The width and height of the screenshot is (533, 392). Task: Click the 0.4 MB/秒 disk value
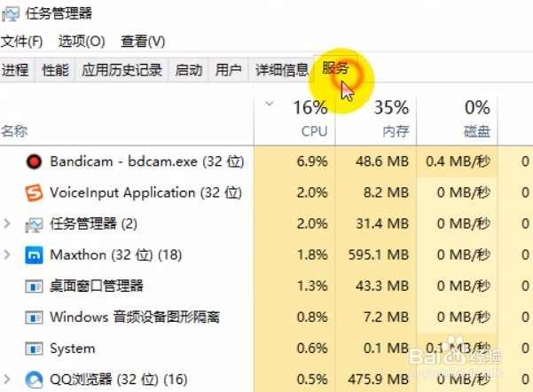(x=458, y=161)
